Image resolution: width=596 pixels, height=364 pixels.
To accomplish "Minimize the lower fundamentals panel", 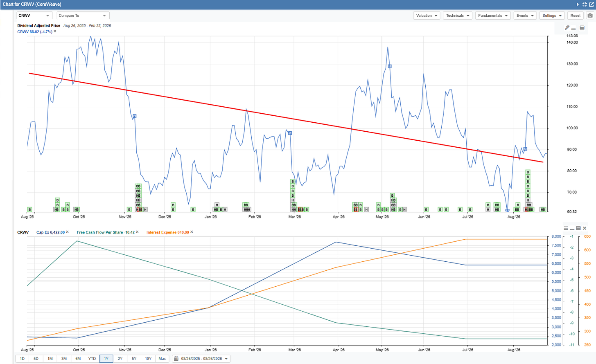I will pyautogui.click(x=572, y=229).
